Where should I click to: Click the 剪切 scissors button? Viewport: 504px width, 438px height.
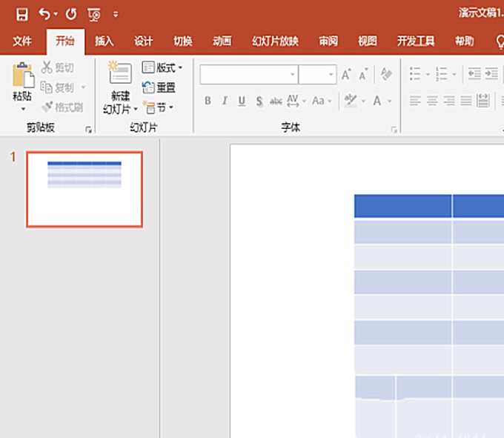(58, 67)
